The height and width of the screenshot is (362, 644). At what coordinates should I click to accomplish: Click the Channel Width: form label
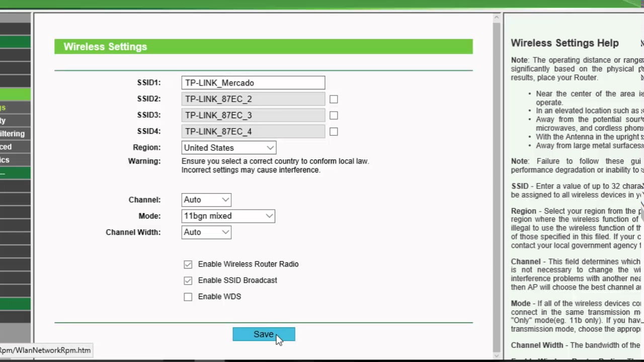click(x=133, y=232)
